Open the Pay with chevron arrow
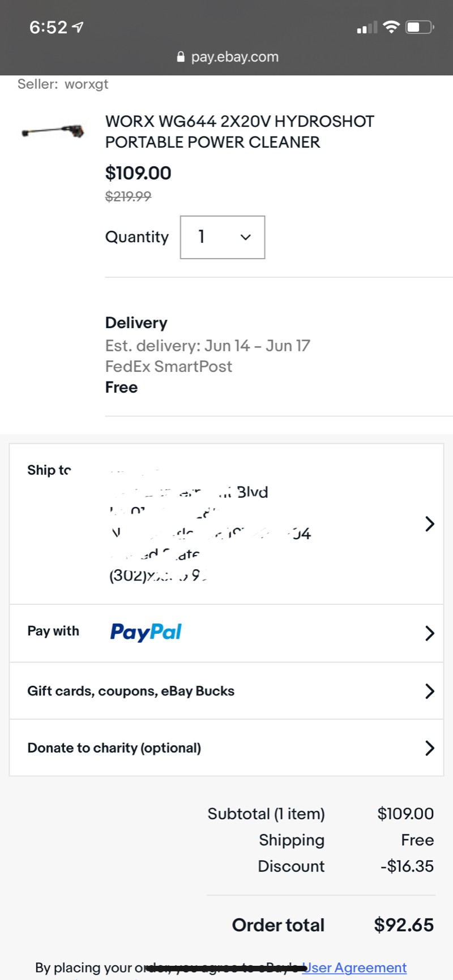Image resolution: width=453 pixels, height=980 pixels. tap(430, 633)
